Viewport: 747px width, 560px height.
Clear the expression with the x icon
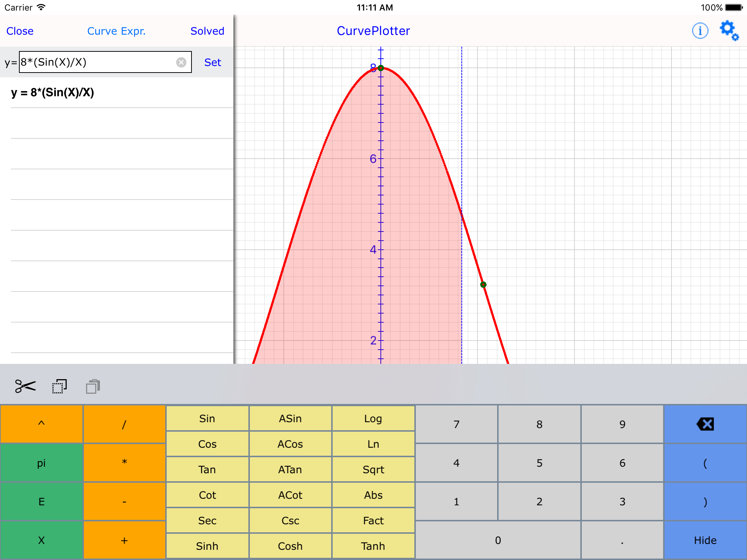(x=181, y=62)
